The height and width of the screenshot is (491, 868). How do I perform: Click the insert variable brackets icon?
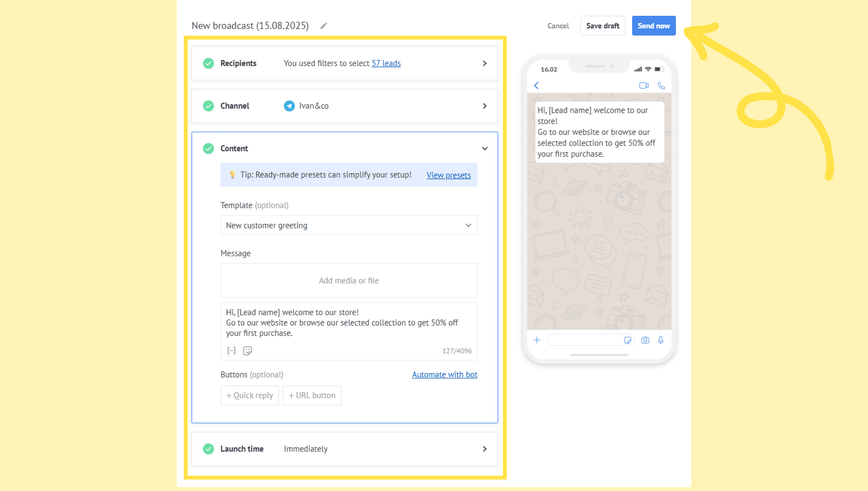(x=231, y=351)
